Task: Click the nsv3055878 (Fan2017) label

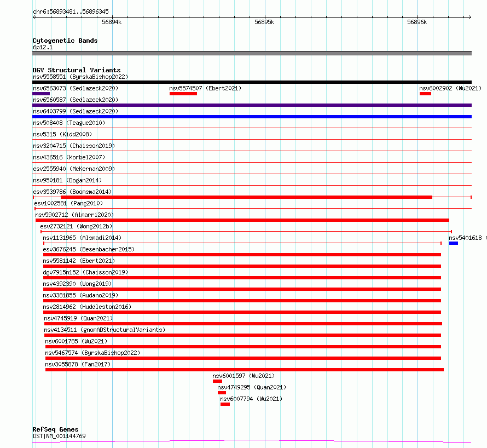Action: 78,364
